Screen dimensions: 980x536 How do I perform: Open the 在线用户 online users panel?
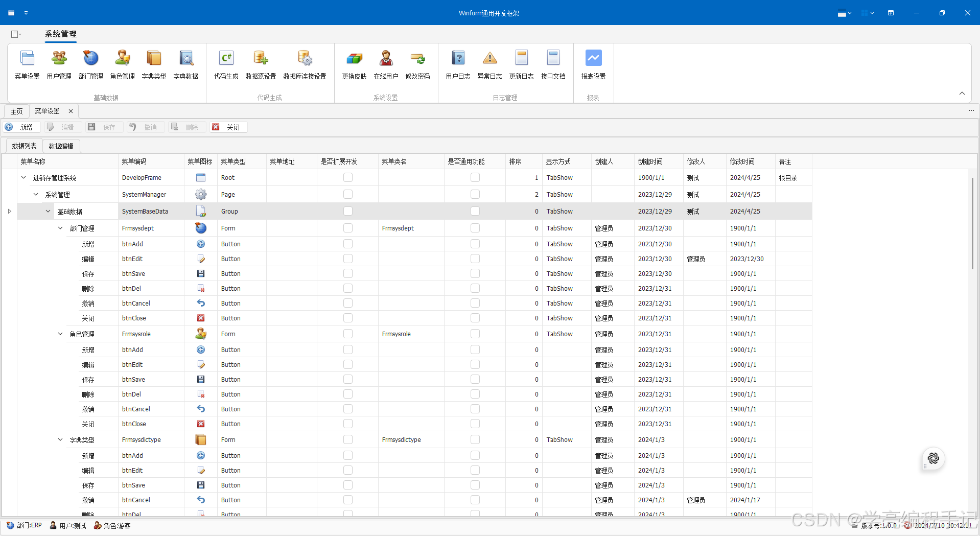point(386,64)
